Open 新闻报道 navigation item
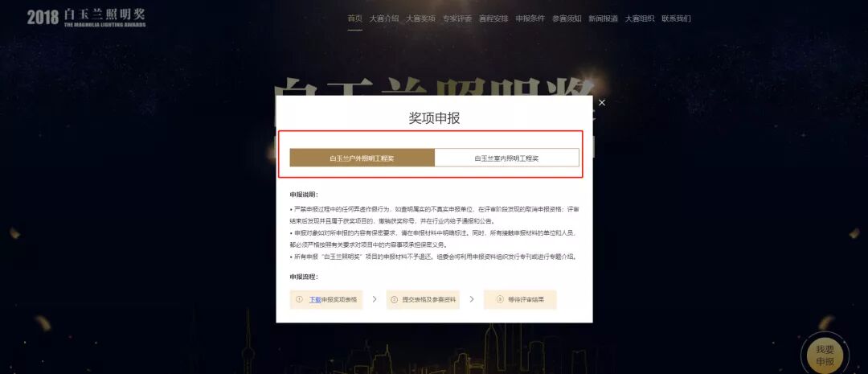Screen dimensions: 868x374 pyautogui.click(x=604, y=18)
